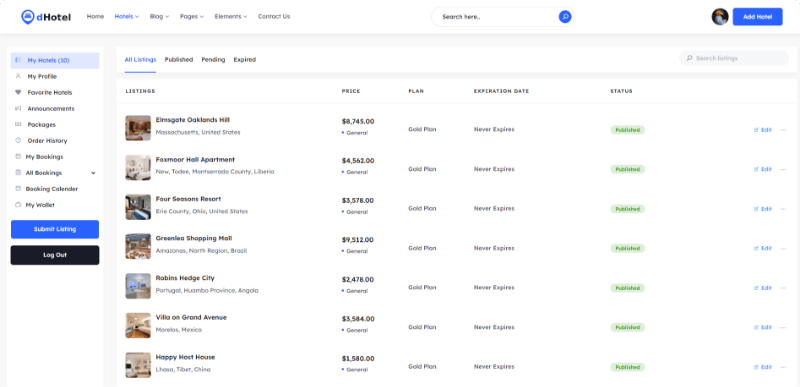Switch to the Published tab
Viewport: 800px width, 387px height.
click(x=179, y=60)
